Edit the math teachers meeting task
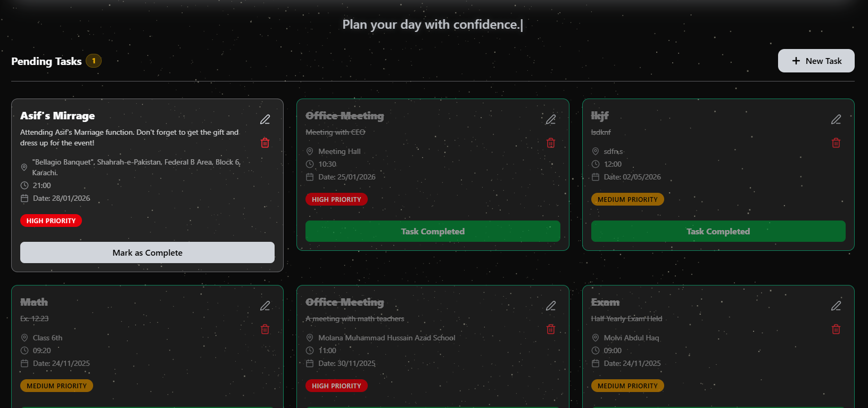Viewport: 868px width, 408px height. 551,306
